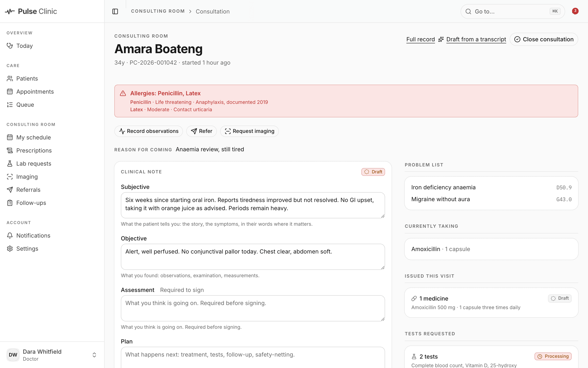
Task: Select Iron deficiency anaemia in Problem List
Action: point(491,187)
